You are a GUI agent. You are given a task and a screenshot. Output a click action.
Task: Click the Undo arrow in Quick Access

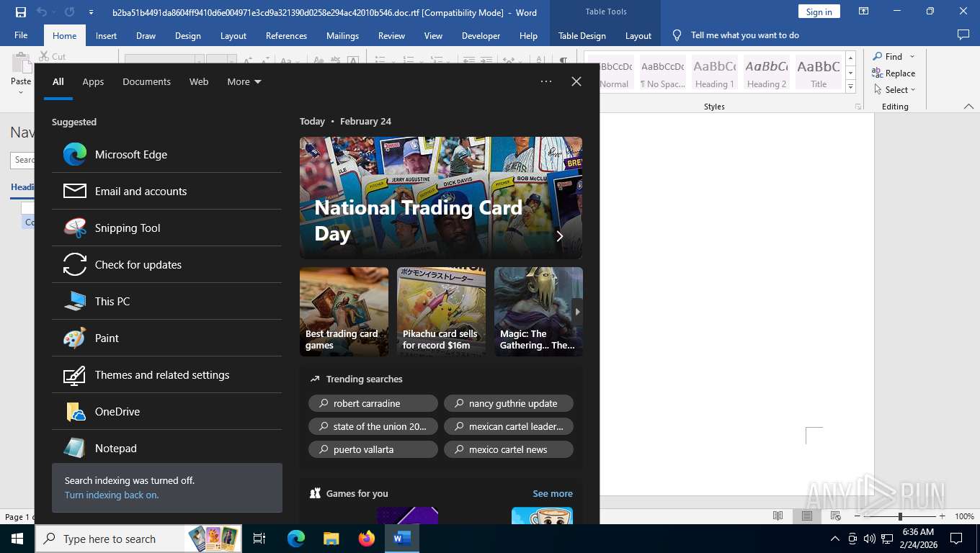41,12
